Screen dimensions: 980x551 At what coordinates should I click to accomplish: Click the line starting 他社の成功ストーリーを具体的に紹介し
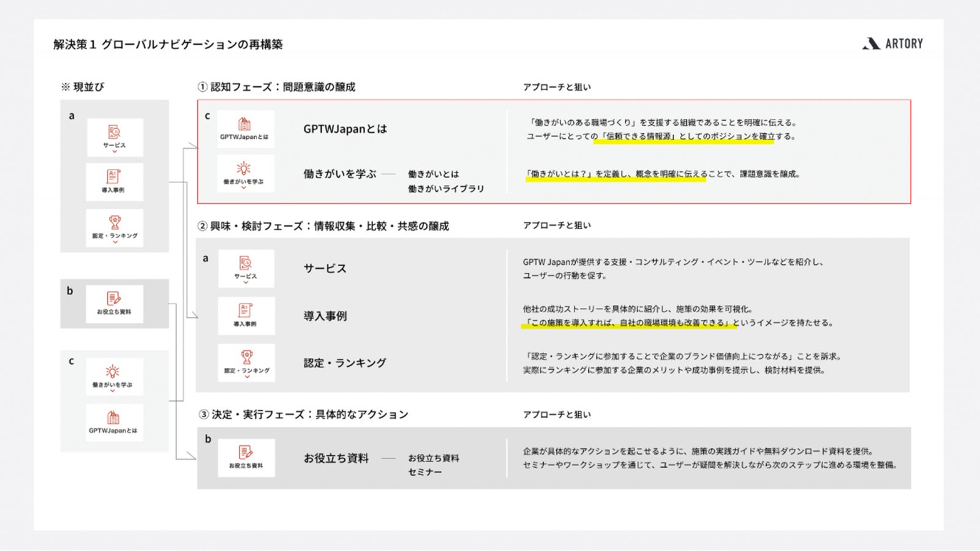pos(638,309)
